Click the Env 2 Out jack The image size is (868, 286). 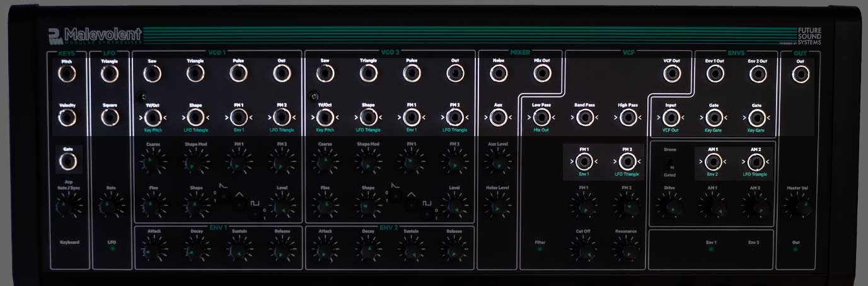click(x=758, y=74)
